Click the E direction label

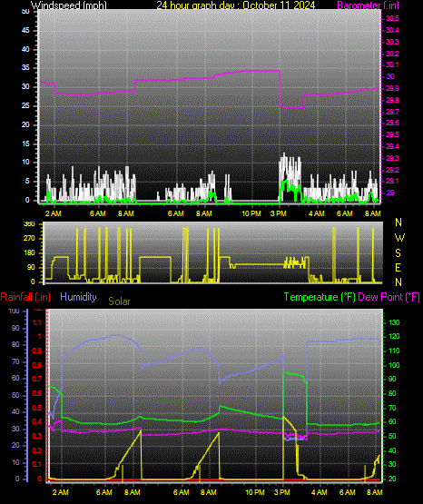398,268
